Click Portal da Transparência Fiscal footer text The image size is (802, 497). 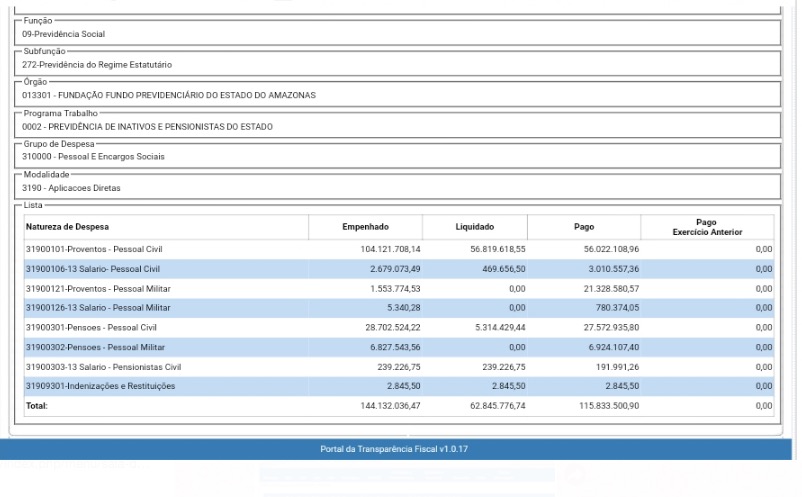pos(394,449)
